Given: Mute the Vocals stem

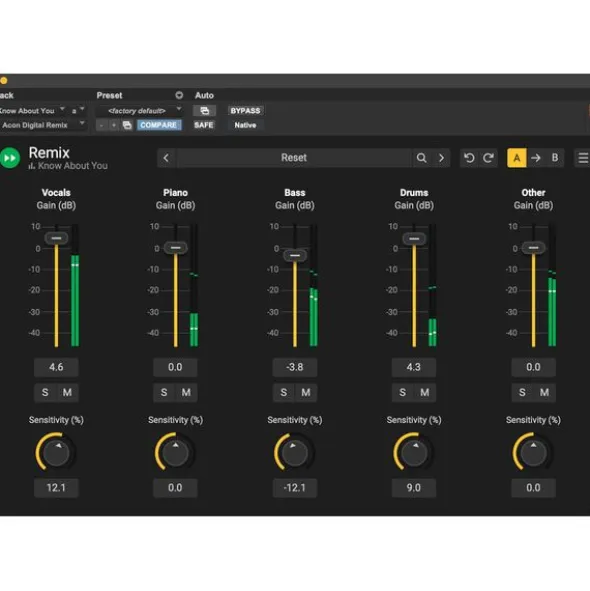Looking at the screenshot, I should [x=67, y=392].
